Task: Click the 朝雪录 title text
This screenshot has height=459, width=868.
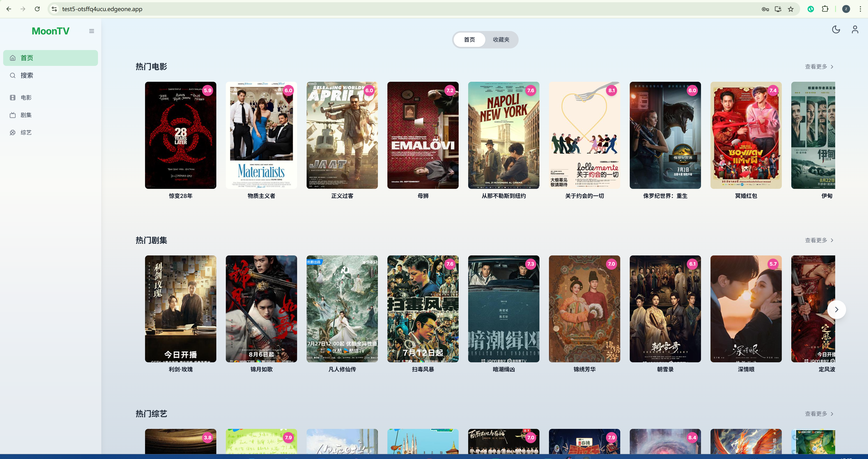Action: (x=665, y=370)
